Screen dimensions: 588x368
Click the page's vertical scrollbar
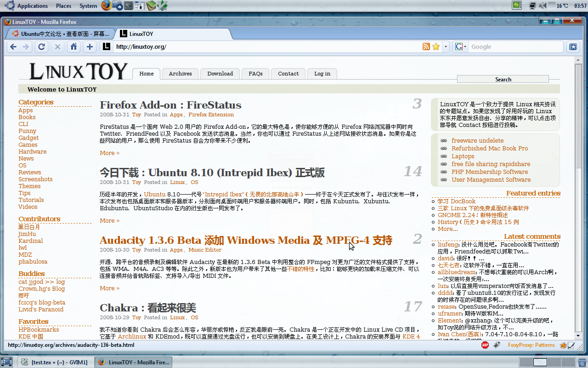(x=578, y=198)
